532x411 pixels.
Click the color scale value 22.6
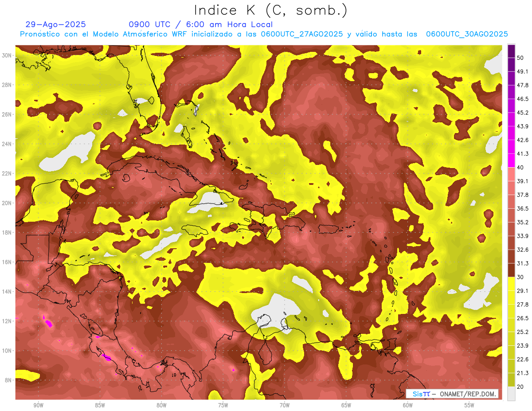523,359
